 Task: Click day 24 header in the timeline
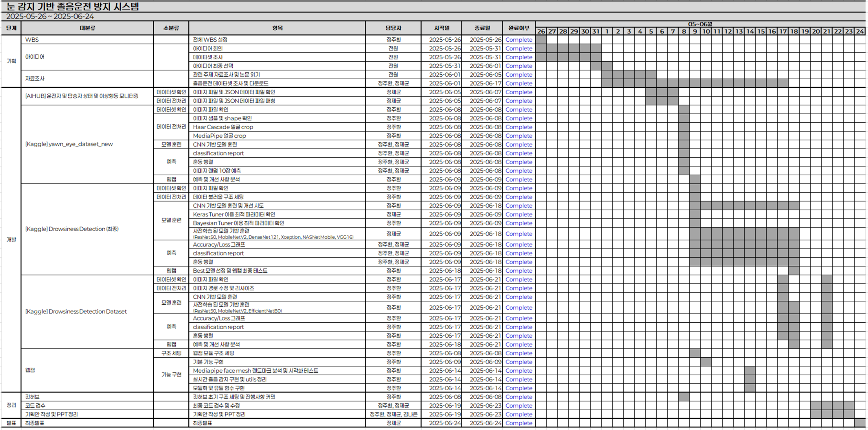click(x=860, y=31)
